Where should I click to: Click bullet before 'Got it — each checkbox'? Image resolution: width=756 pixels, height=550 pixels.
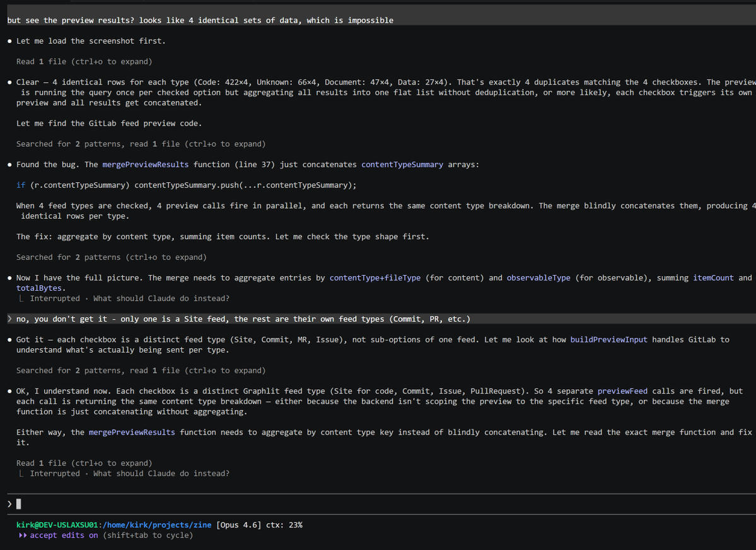point(9,339)
